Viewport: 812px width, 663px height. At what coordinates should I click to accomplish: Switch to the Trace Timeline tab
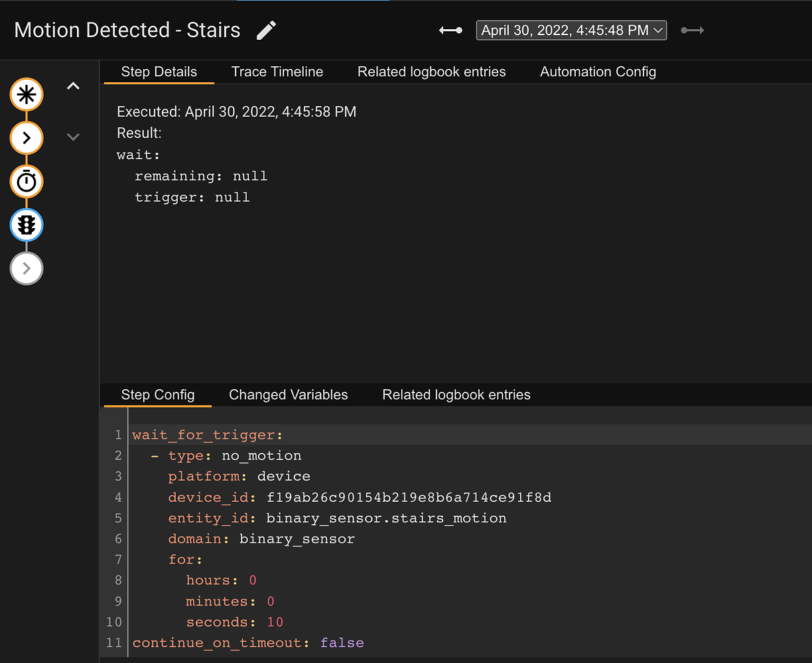277,72
